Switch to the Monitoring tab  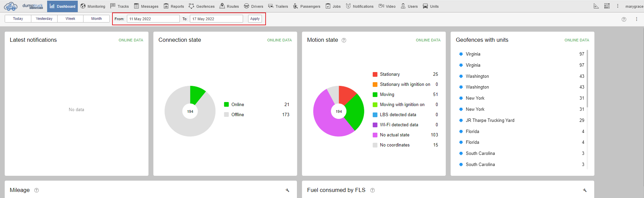(93, 6)
